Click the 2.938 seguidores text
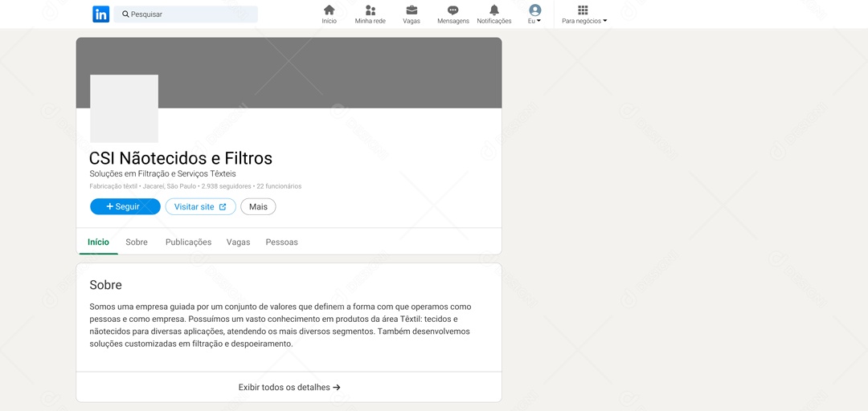 click(x=226, y=186)
